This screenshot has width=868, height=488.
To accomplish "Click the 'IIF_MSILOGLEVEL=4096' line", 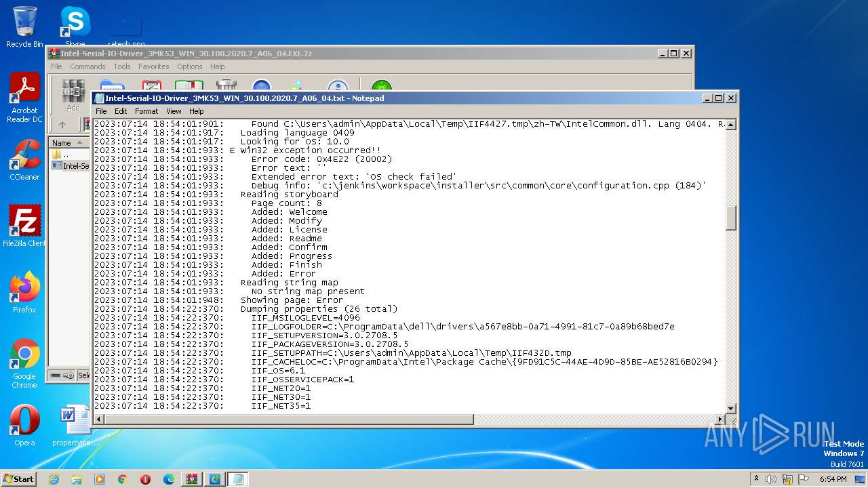I will [x=305, y=318].
